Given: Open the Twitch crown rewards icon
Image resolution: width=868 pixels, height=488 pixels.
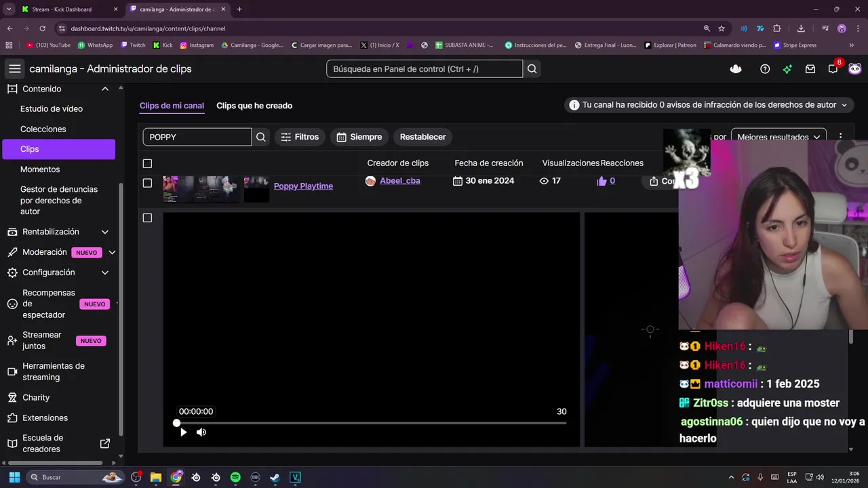Looking at the screenshot, I should point(736,68).
